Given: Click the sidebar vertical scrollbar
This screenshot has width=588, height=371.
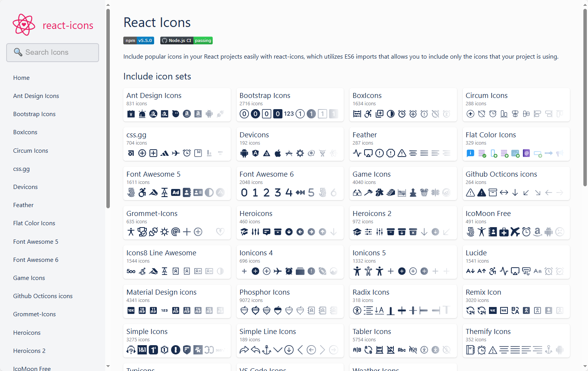Looking at the screenshot, I should tap(108, 109).
